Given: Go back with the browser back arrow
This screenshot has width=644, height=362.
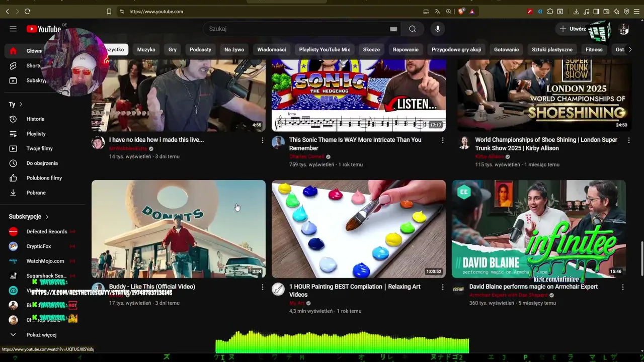Looking at the screenshot, I should pyautogui.click(x=7, y=11).
